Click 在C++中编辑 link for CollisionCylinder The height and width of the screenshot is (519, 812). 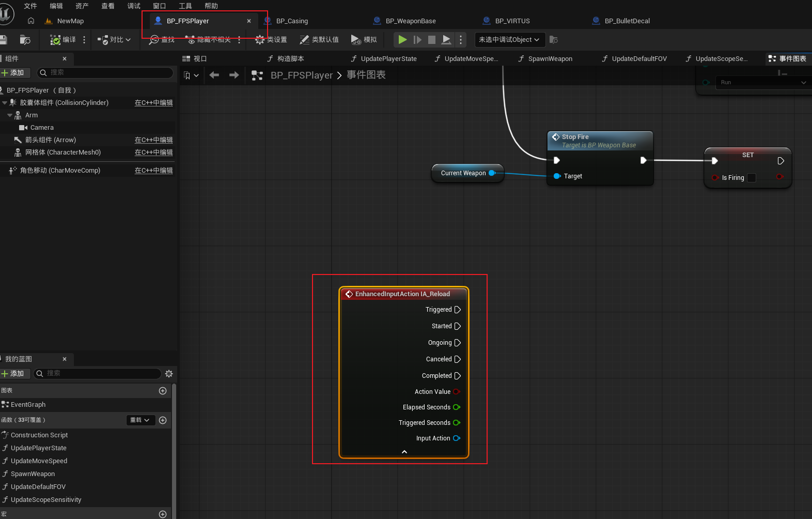(x=154, y=103)
